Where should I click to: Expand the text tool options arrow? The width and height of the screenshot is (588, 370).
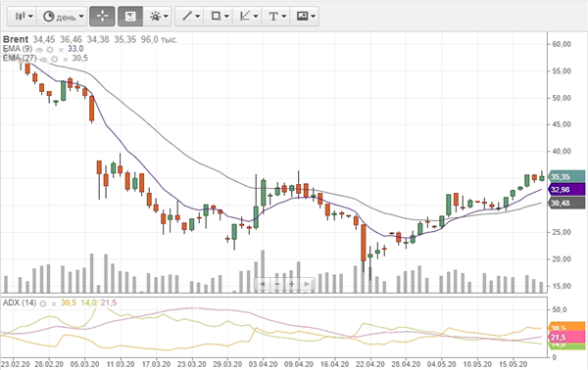[284, 17]
